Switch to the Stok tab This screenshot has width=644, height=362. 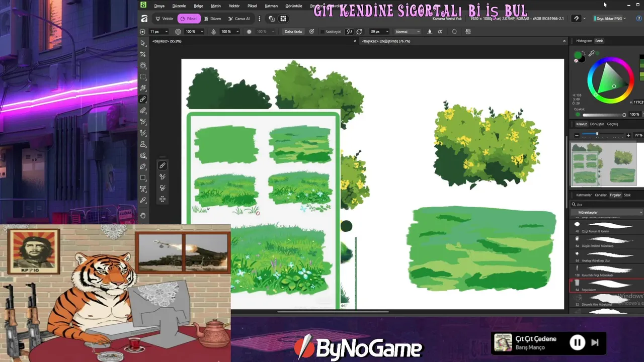tap(627, 195)
